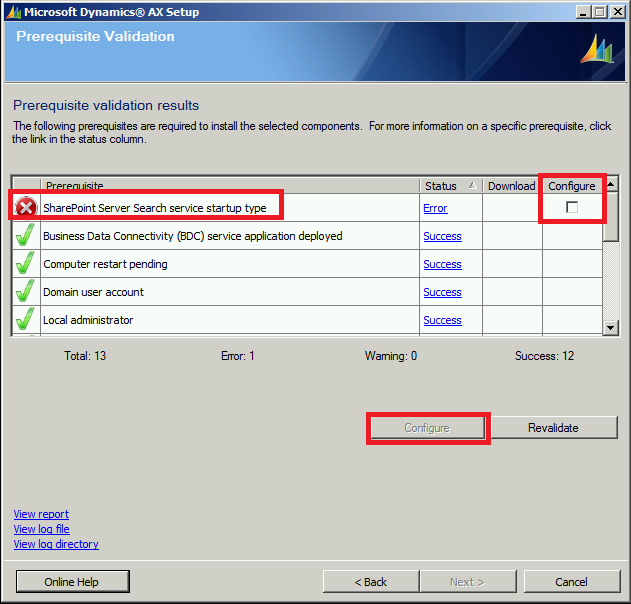Click the Download column header

click(x=512, y=186)
